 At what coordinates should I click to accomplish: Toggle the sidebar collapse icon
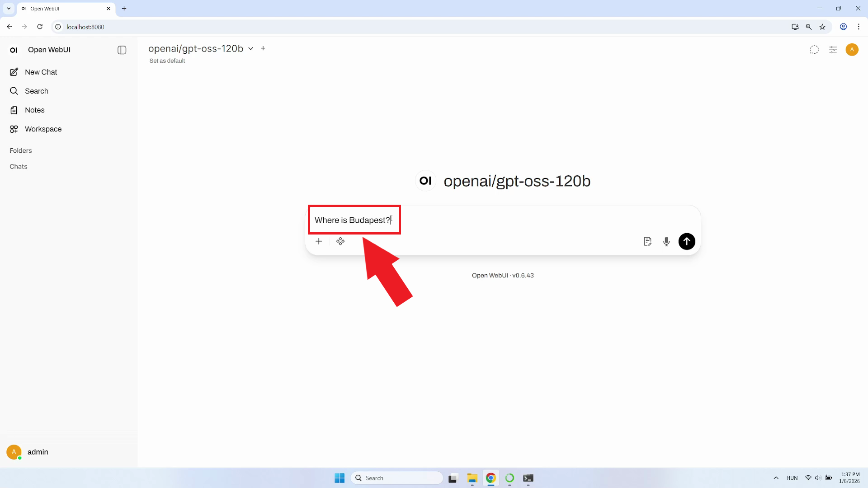(x=122, y=50)
